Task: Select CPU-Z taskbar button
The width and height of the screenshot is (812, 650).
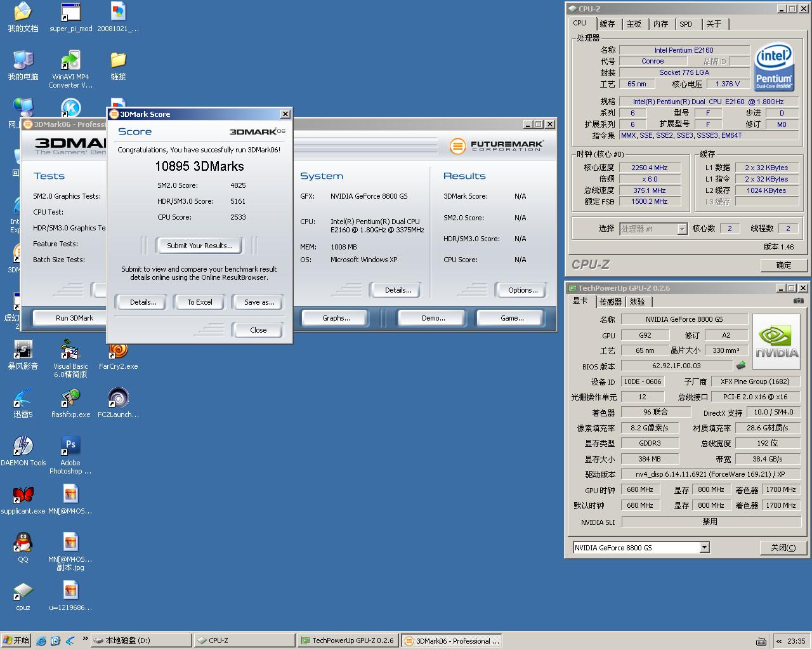Action: (x=245, y=640)
